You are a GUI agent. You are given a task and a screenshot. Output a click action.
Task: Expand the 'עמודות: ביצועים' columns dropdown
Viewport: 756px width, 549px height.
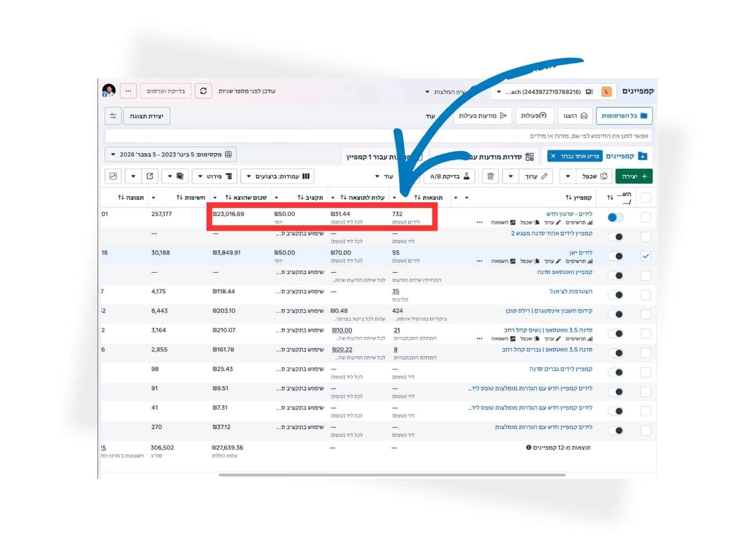277,176
